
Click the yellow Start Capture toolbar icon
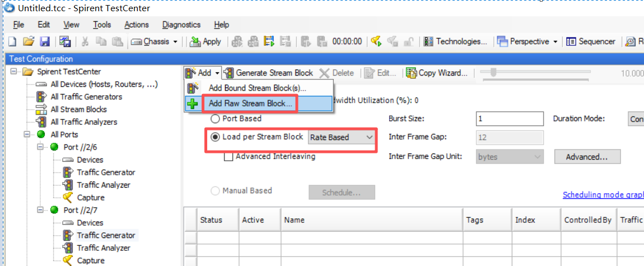pos(376,41)
